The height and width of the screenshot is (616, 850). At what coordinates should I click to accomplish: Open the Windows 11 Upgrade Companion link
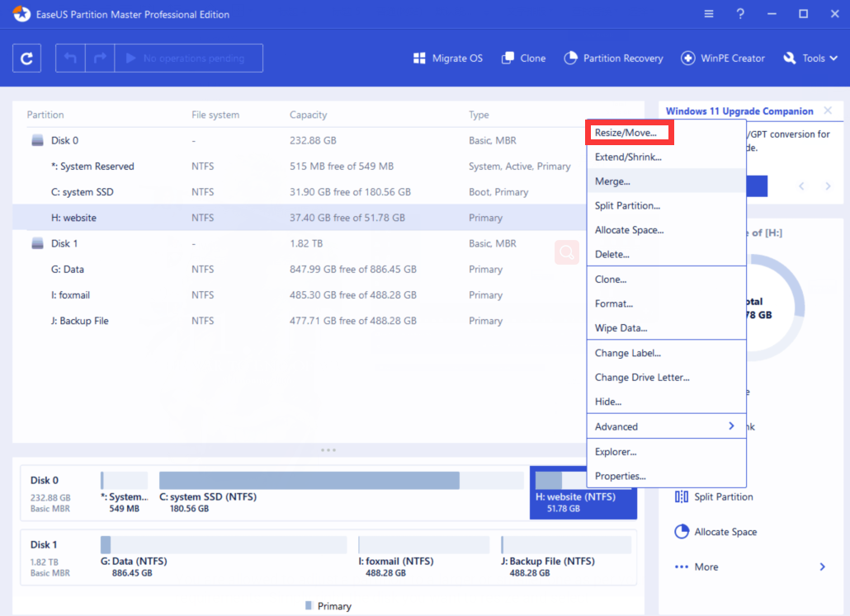pos(741,111)
